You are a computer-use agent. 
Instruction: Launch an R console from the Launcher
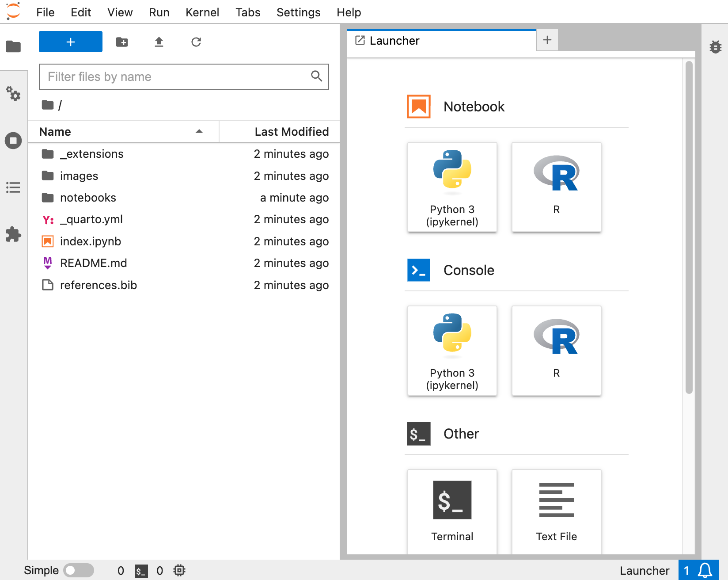tap(556, 351)
